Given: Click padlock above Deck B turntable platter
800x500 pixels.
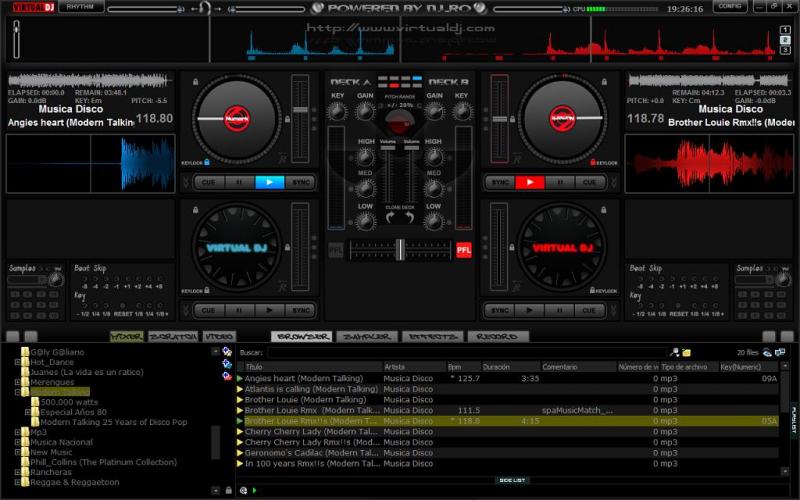Looking at the screenshot, I should point(604,82).
